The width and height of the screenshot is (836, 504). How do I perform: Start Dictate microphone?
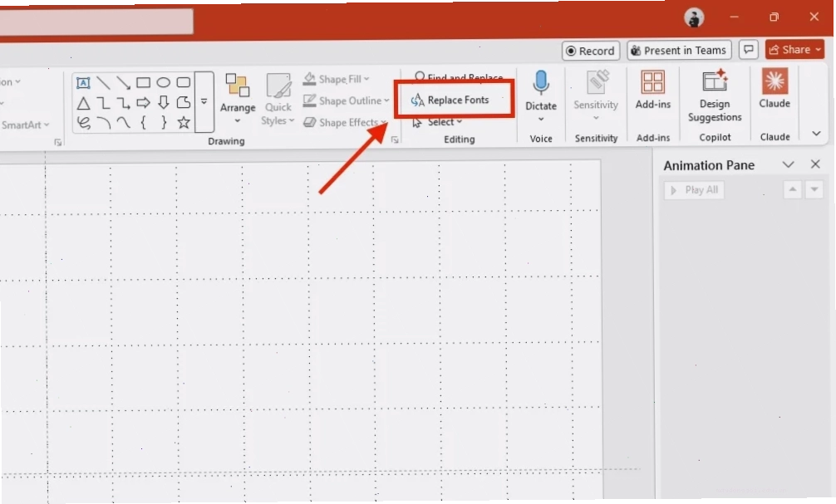(x=541, y=91)
